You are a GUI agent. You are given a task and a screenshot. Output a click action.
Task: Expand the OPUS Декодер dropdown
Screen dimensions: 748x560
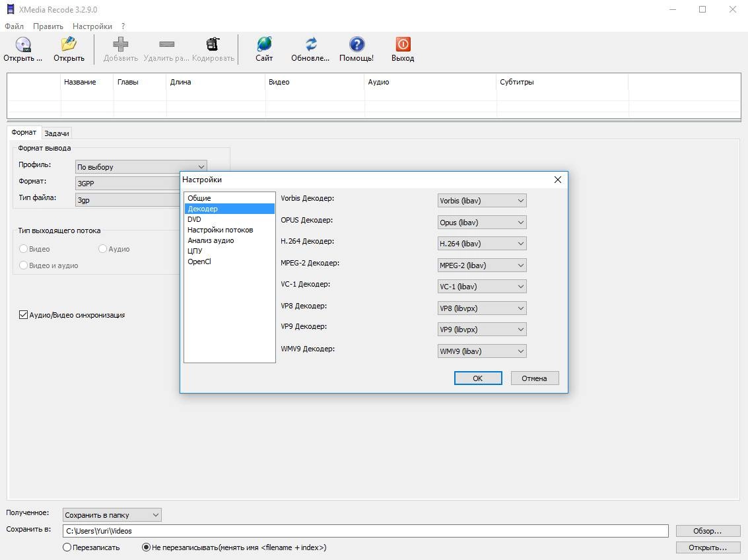[x=482, y=223]
